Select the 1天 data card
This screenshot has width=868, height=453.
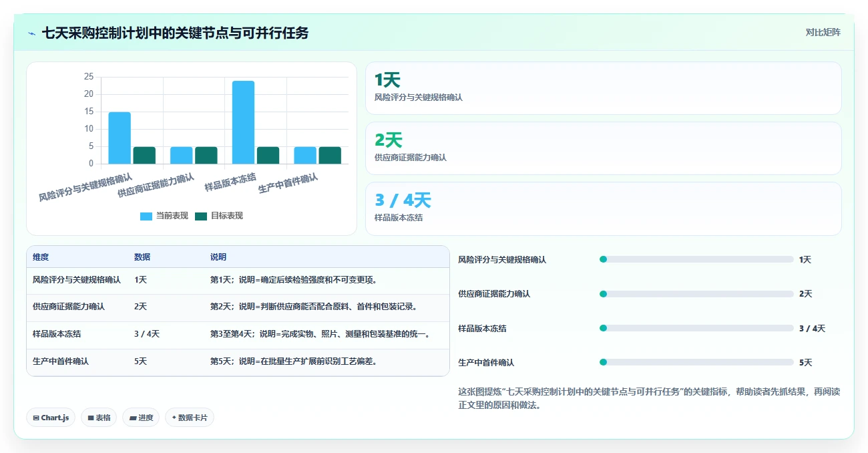tap(604, 88)
